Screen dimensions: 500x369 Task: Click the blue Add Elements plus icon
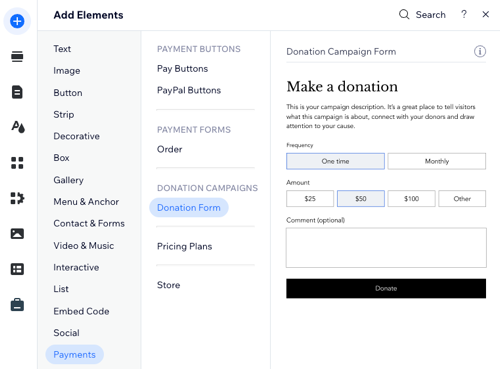click(x=17, y=21)
